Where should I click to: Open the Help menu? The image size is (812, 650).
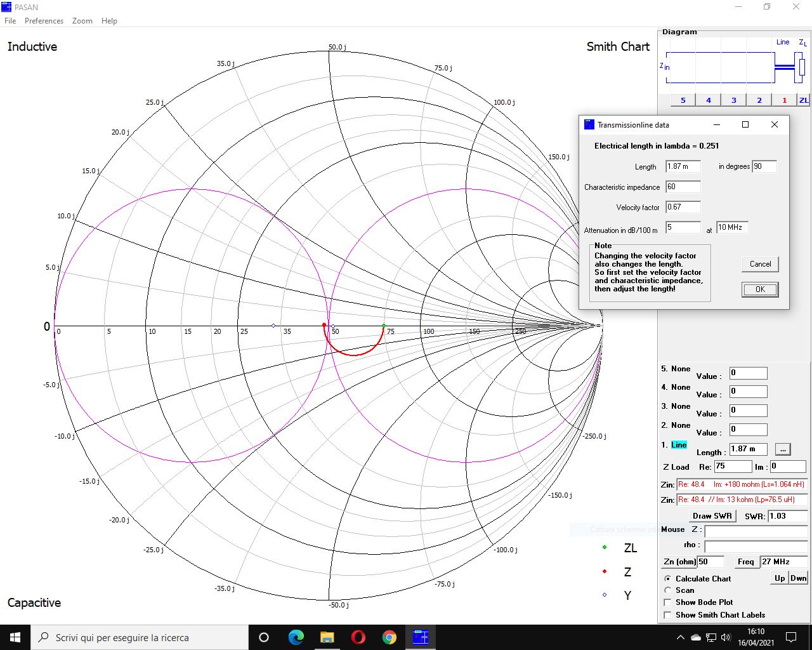[x=109, y=21]
